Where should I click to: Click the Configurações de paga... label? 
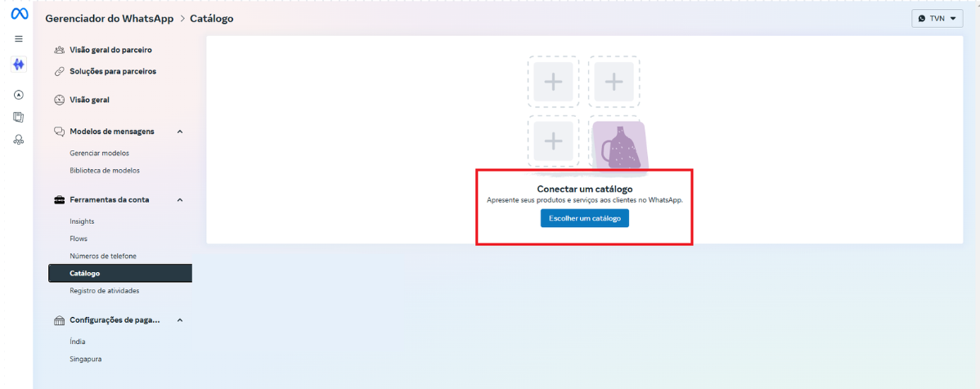pos(115,320)
